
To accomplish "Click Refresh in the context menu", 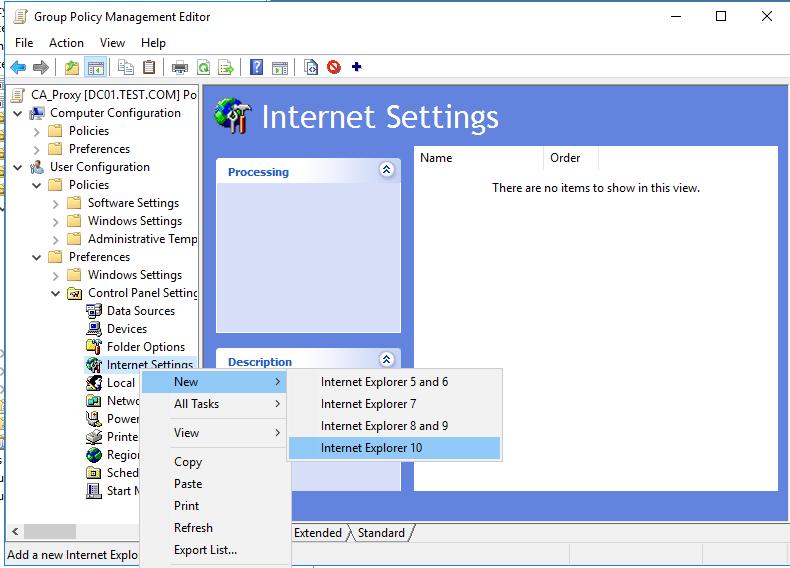I will [214, 528].
